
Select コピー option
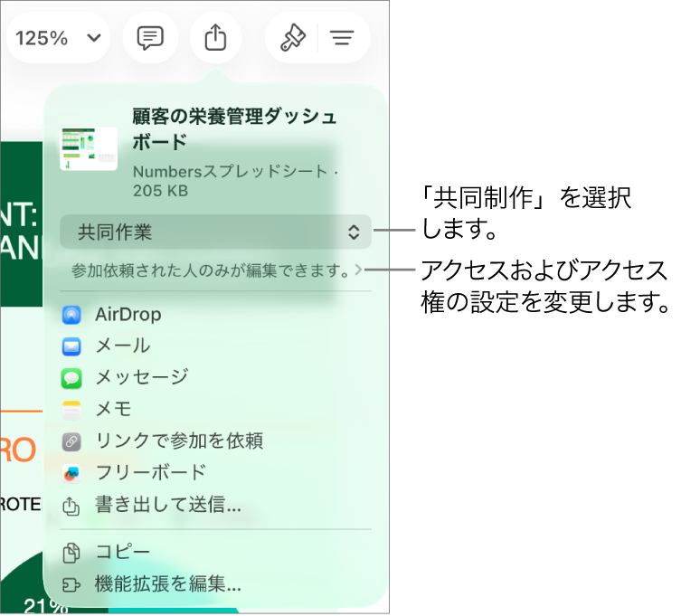coord(123,552)
